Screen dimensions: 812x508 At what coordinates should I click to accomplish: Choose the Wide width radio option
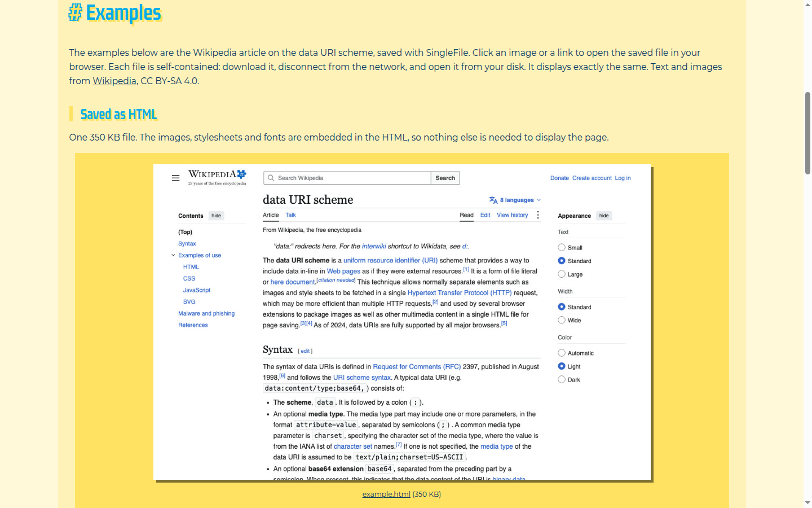(x=562, y=320)
